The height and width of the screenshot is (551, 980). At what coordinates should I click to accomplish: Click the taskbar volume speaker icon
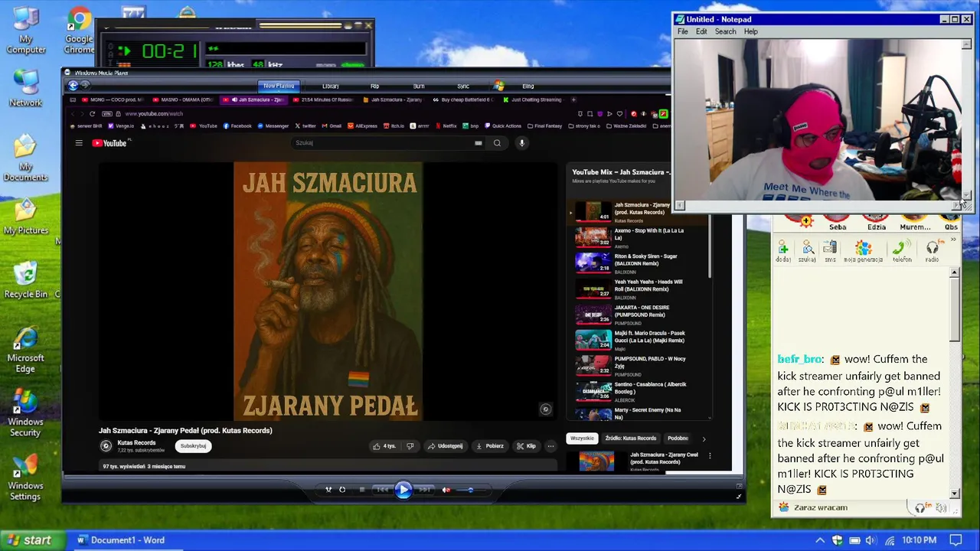pos(871,541)
